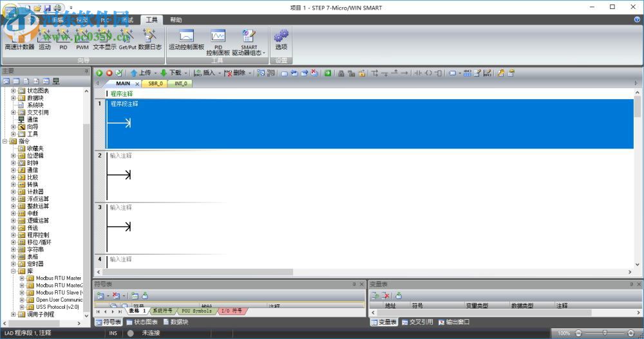This screenshot has height=339, width=644.
Task: Open the 插入 dropdown arrow
Action: coord(220,73)
